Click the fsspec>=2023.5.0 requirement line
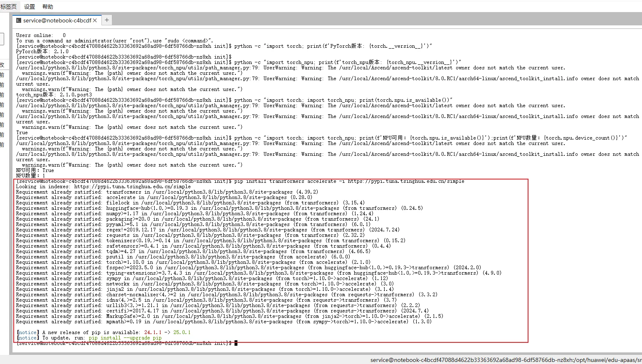Screen dimensions: 642x364 249,268
